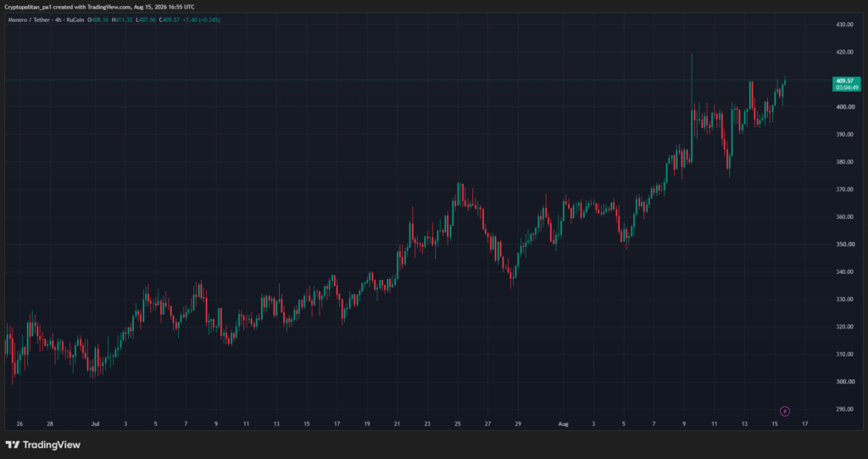Click the Aug label on the time axis
The width and height of the screenshot is (868, 459).
563,424
